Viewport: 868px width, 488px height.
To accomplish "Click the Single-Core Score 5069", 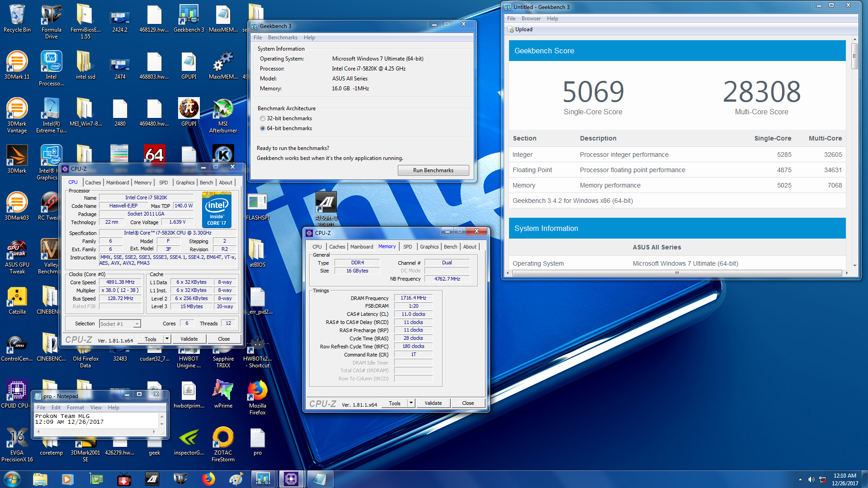I will tap(593, 92).
